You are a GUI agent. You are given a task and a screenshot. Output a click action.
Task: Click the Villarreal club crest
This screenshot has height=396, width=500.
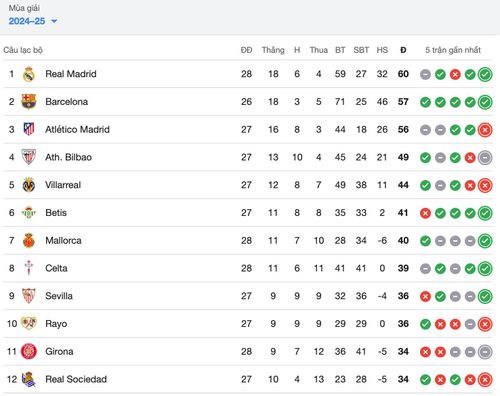coord(29,185)
